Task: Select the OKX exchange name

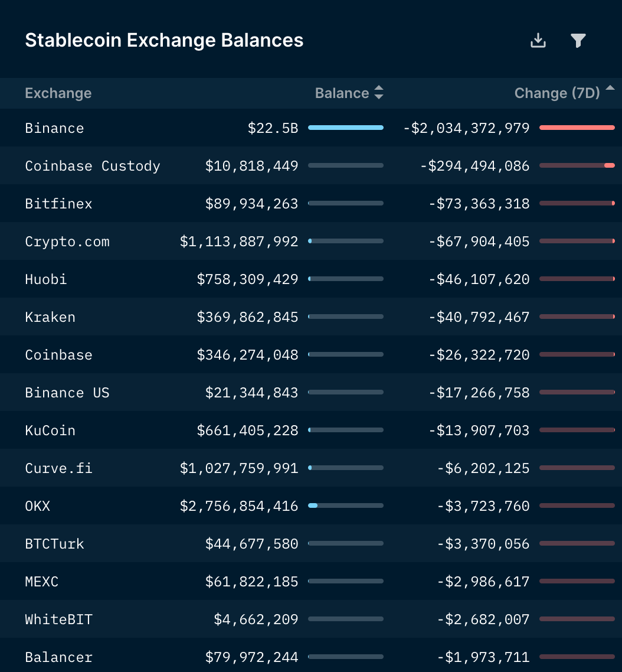Action: pos(37,506)
